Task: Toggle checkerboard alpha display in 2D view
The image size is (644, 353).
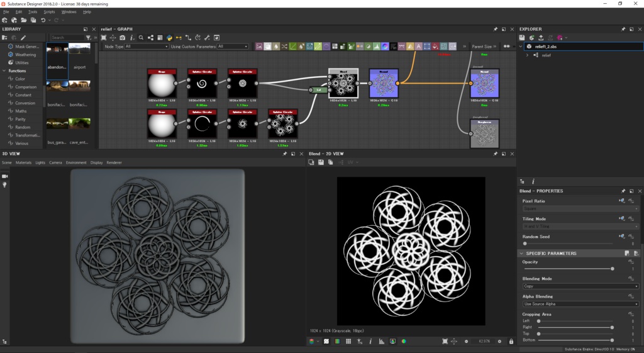Action: coord(326,341)
